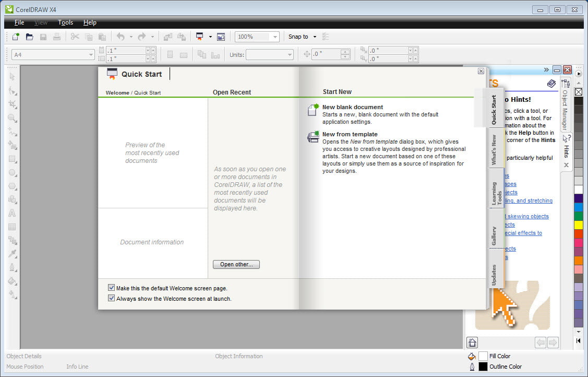Pick the no-color X swatch

579,92
